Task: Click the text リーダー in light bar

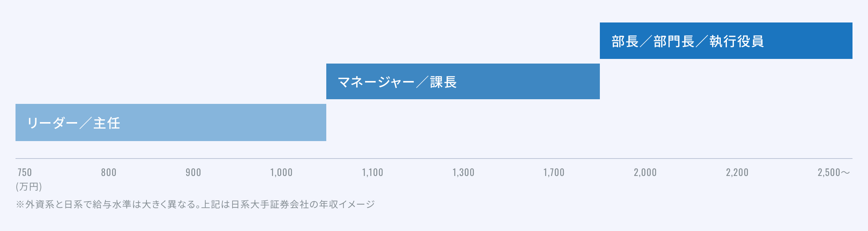Action: [x=52, y=123]
